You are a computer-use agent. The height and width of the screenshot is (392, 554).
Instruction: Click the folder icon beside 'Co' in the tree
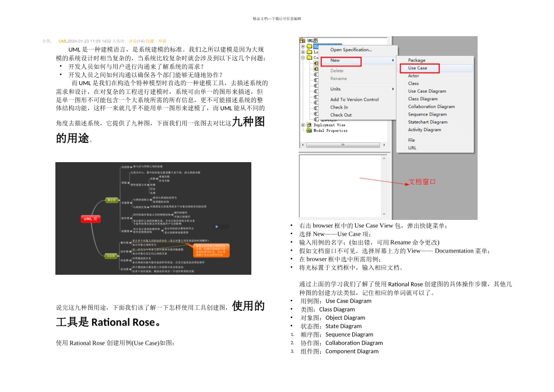[310, 57]
